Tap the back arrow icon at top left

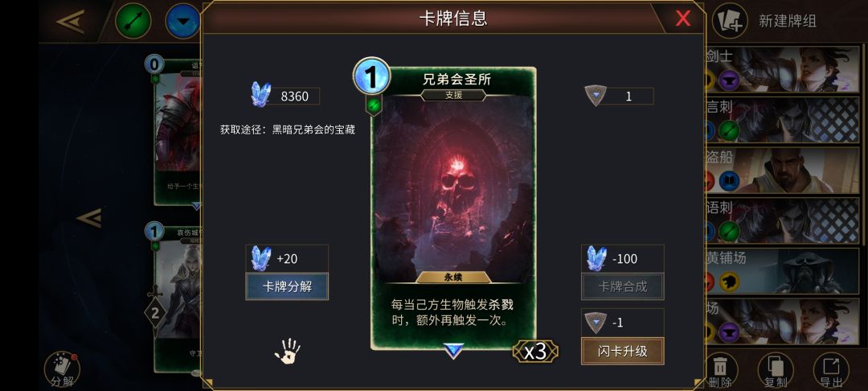[x=70, y=21]
